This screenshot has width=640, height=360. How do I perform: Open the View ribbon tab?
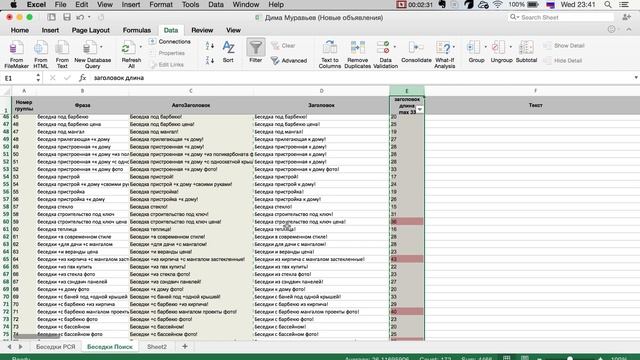tap(233, 30)
